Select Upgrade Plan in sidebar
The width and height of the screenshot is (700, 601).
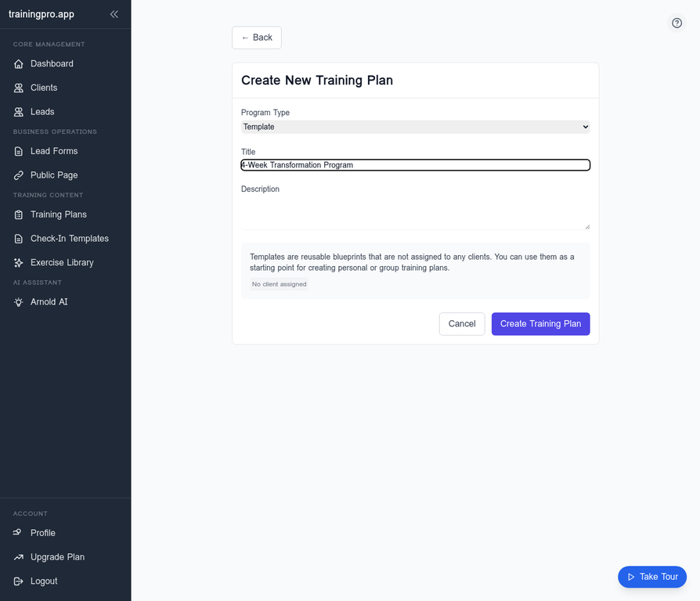point(57,557)
